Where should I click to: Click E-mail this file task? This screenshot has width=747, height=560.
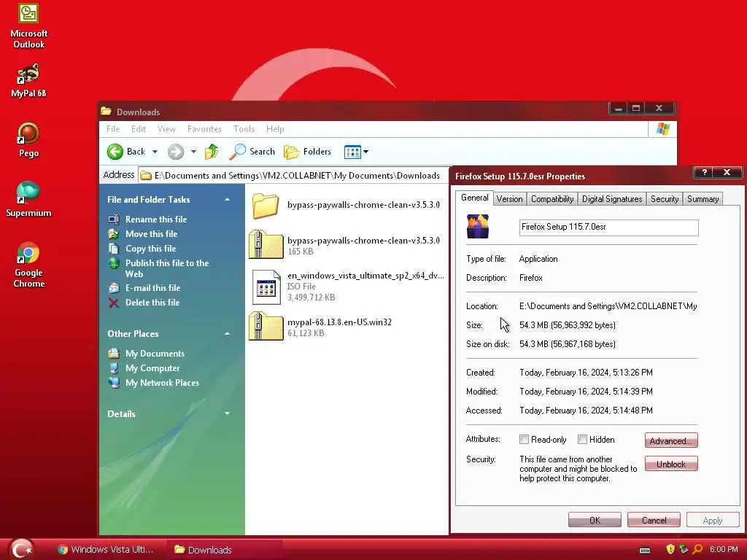(152, 287)
